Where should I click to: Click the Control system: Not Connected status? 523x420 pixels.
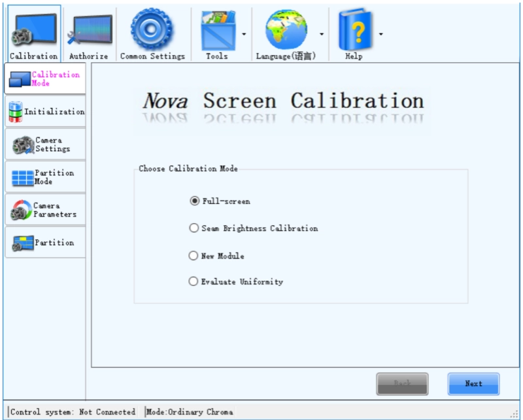click(x=73, y=412)
